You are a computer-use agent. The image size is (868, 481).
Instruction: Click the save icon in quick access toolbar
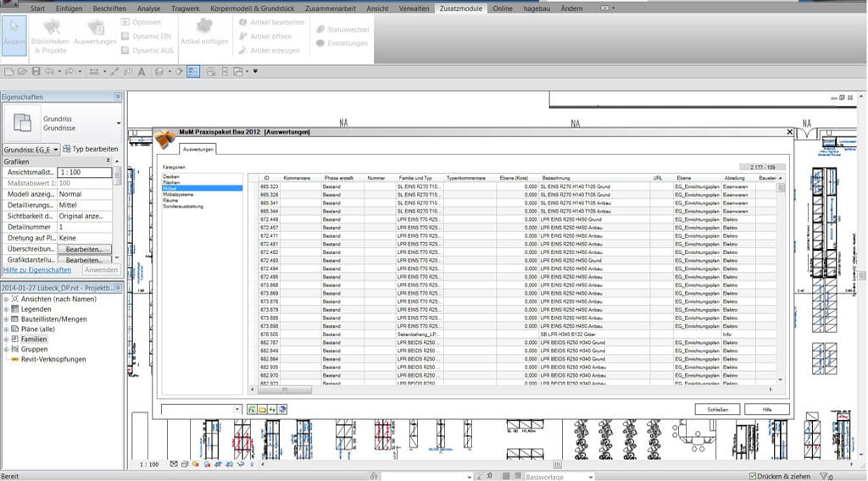pos(36,72)
